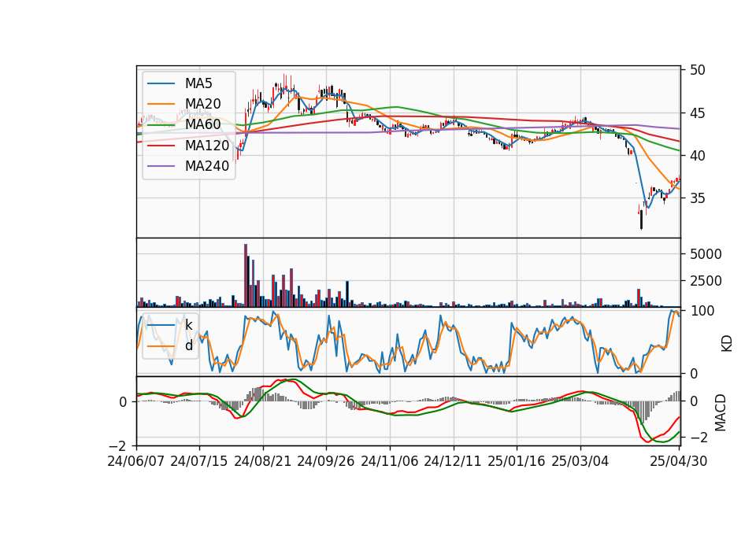Click the price axis value 50

697,70
